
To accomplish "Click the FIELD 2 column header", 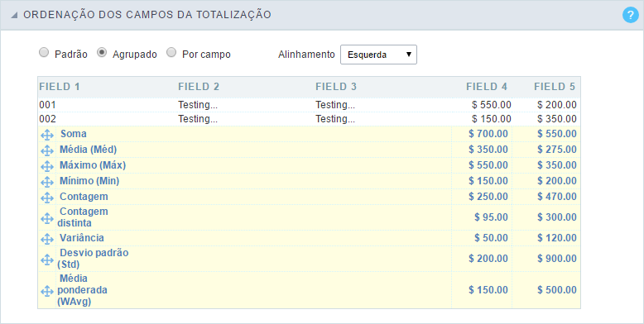I will 199,87.
